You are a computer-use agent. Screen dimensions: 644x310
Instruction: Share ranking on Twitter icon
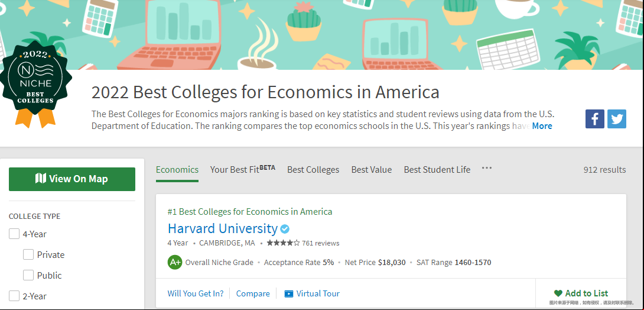(x=617, y=119)
